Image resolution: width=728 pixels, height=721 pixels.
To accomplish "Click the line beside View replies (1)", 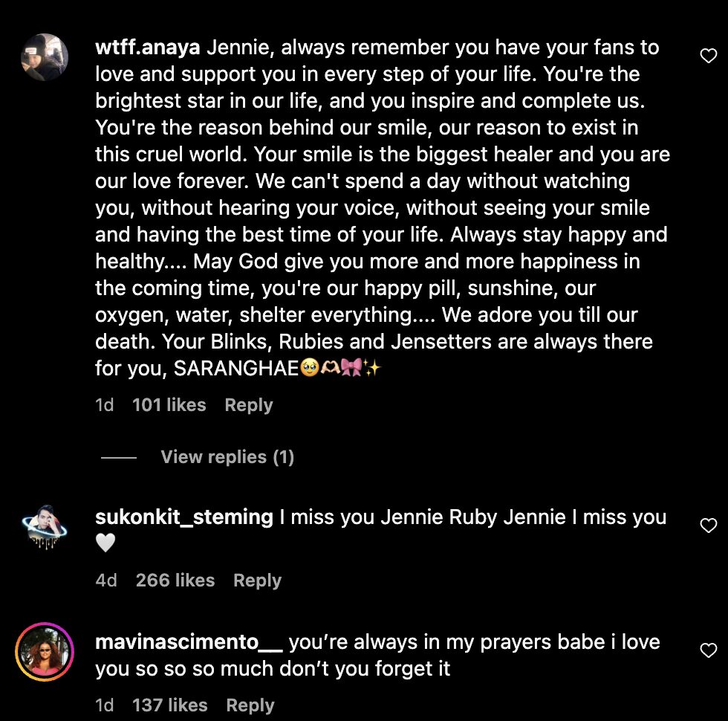I will pyautogui.click(x=119, y=458).
